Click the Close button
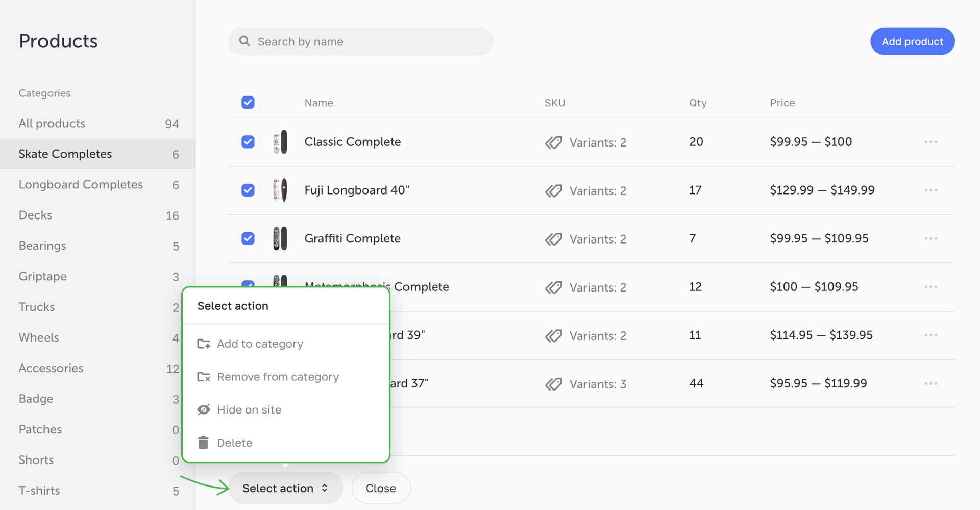Viewport: 980px width, 510px height. (381, 488)
